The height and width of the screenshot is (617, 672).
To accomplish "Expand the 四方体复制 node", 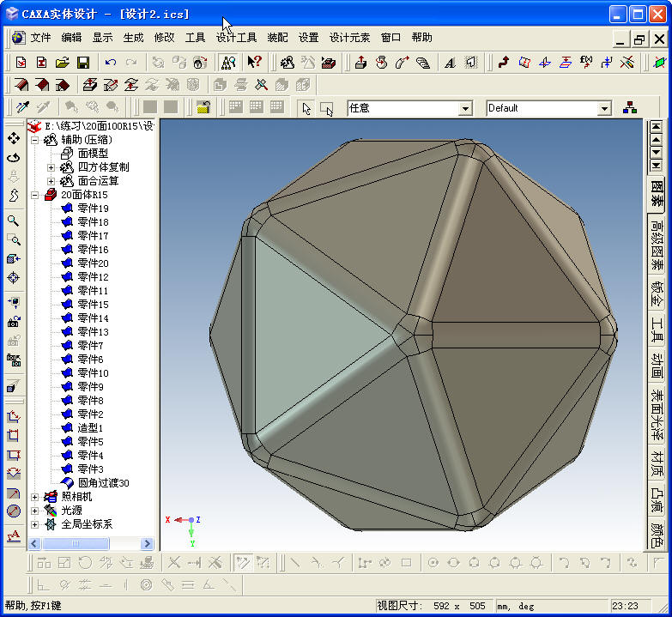I will pyautogui.click(x=51, y=167).
